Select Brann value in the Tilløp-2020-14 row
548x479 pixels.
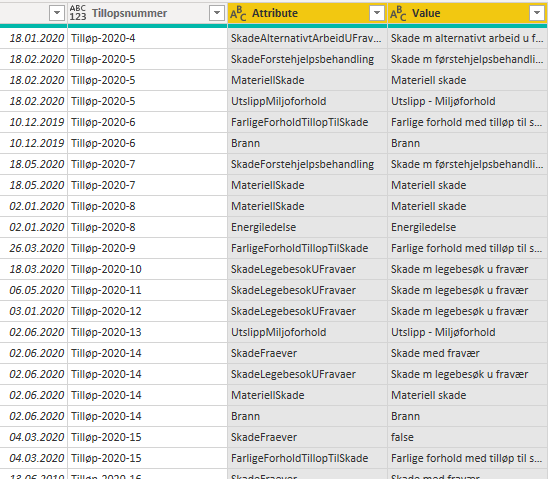tap(468, 416)
